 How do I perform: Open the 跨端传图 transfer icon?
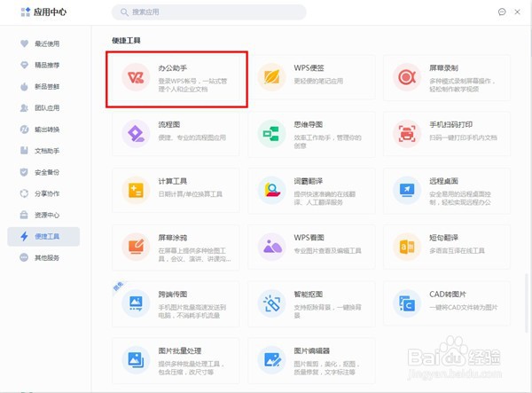136,303
